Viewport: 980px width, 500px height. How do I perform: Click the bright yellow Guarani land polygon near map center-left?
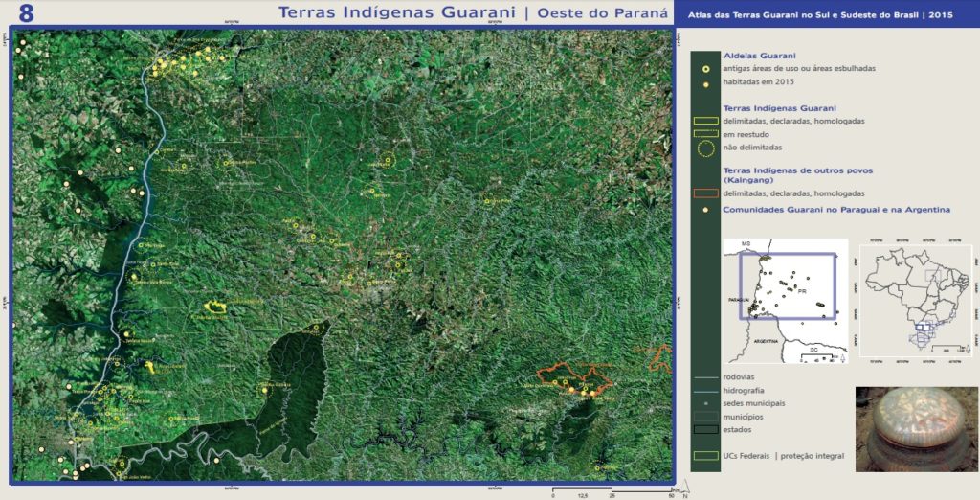(x=215, y=307)
